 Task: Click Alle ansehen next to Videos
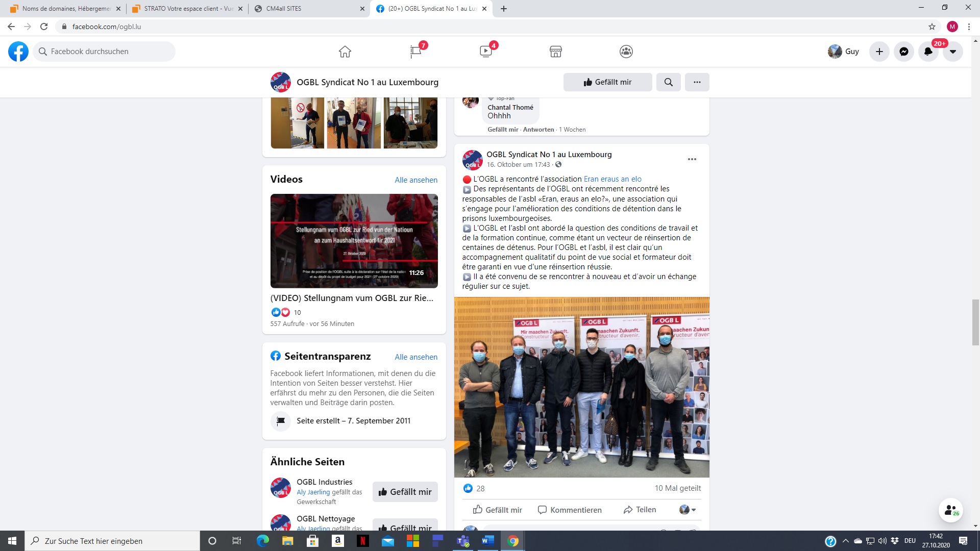coord(416,180)
